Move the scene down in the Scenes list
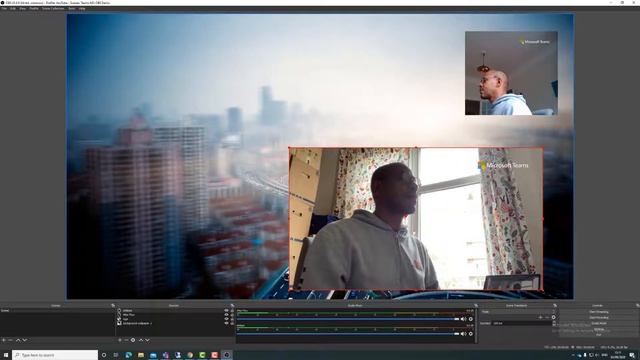The height and width of the screenshot is (360, 640). coord(24,340)
